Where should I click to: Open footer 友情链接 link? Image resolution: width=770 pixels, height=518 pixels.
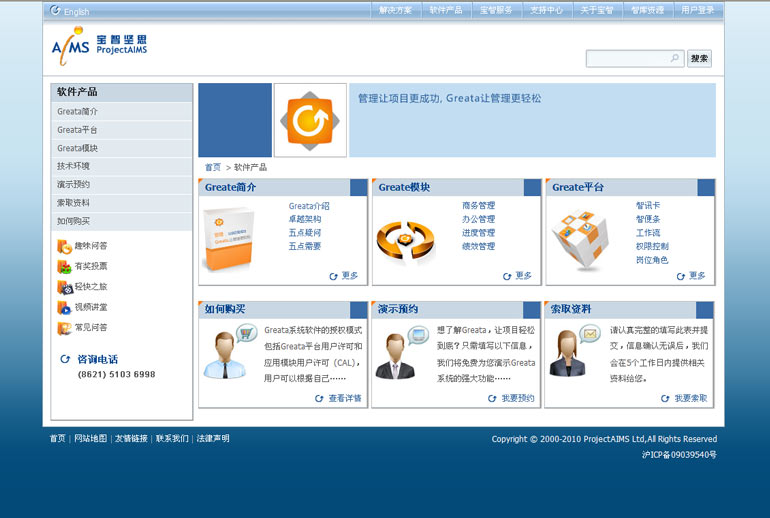pyautogui.click(x=131, y=438)
